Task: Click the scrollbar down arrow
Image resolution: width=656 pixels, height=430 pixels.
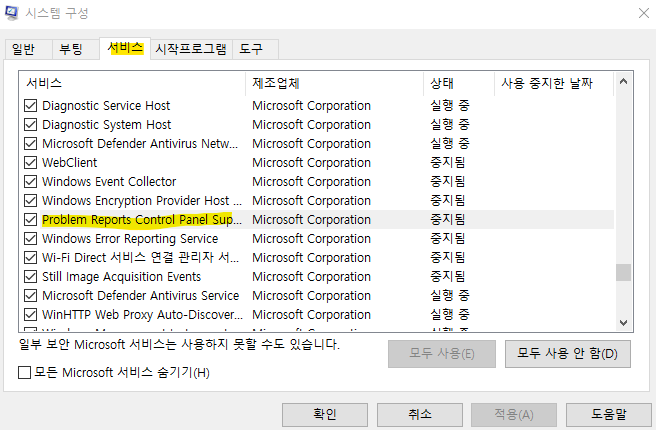Action: click(x=623, y=322)
